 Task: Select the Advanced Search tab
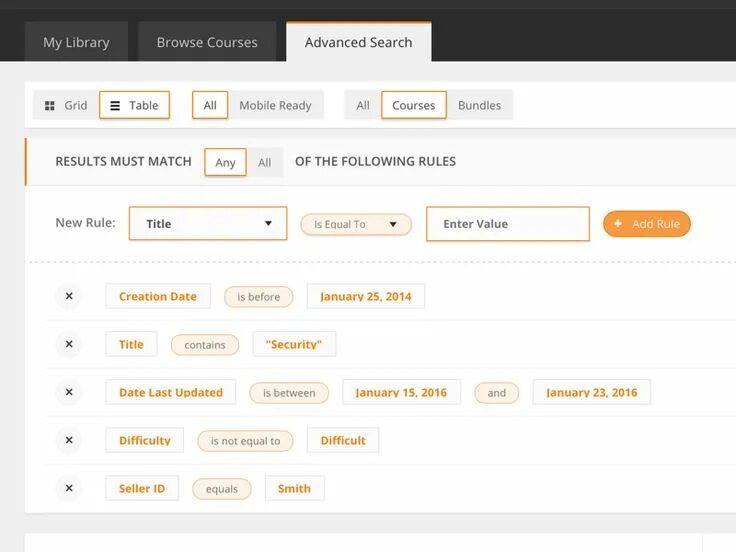359,42
